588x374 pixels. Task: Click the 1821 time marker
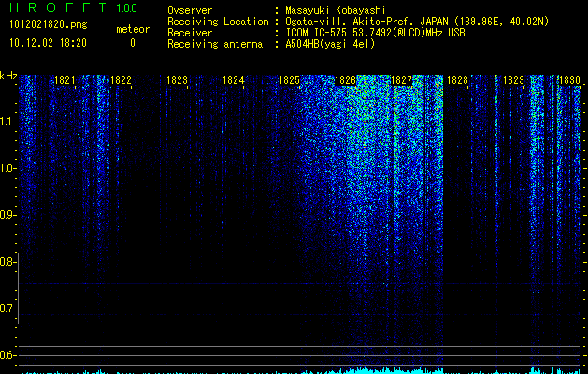(x=65, y=80)
